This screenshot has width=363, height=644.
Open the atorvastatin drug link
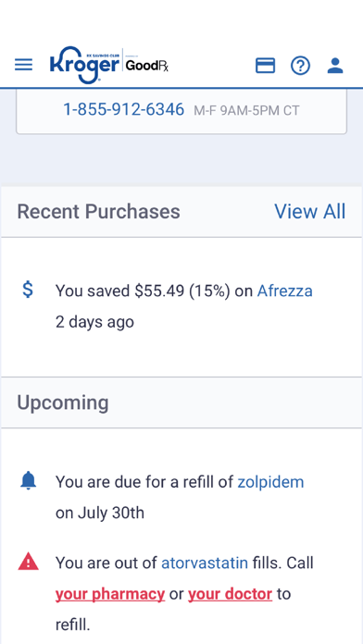[x=205, y=563]
